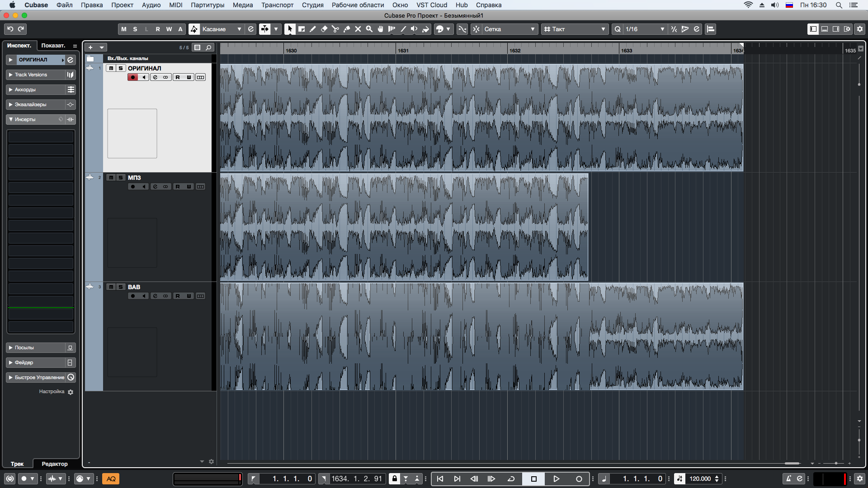
Task: Select the Scissors split tool
Action: coord(335,29)
